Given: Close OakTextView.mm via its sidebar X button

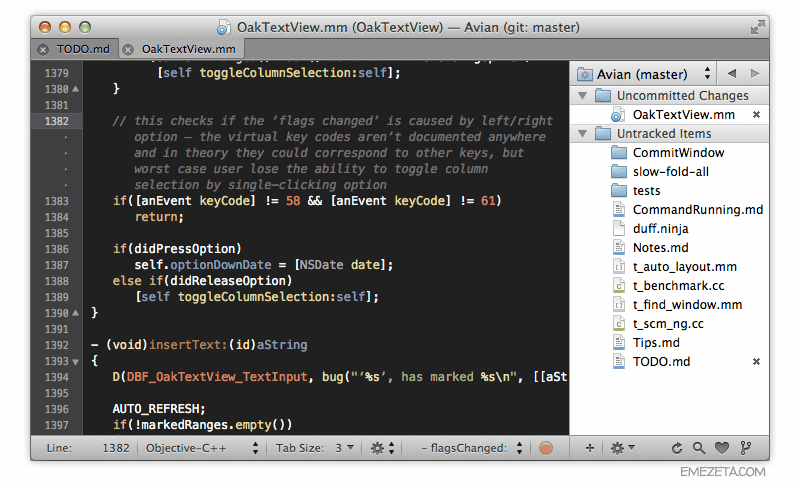Looking at the screenshot, I should coord(756,115).
